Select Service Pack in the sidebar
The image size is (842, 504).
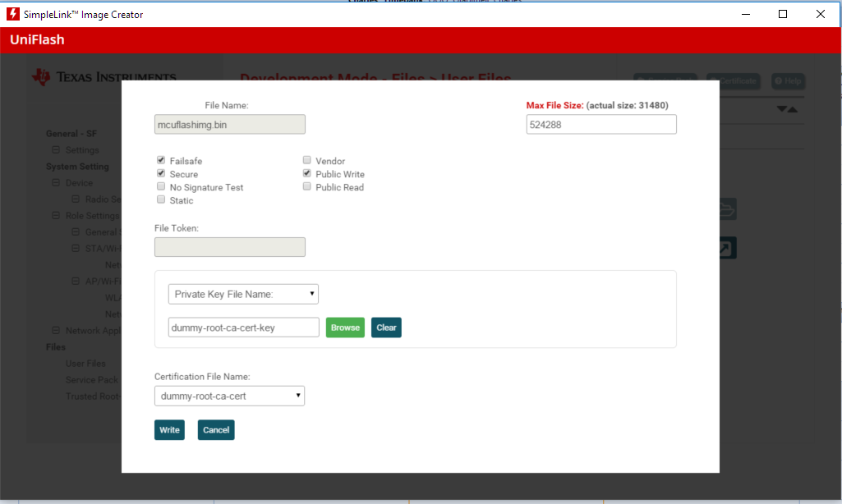pyautogui.click(x=92, y=380)
